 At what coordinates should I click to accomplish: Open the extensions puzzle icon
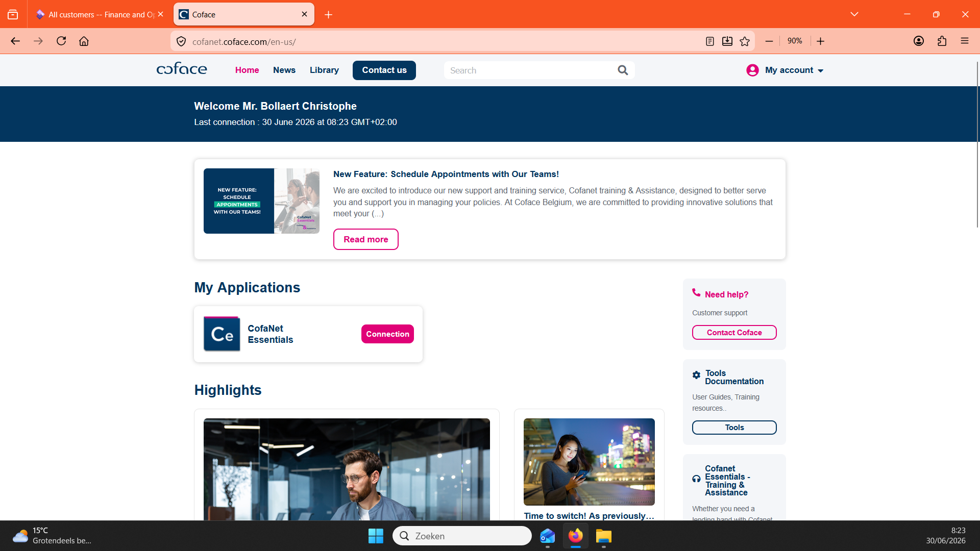(x=942, y=41)
